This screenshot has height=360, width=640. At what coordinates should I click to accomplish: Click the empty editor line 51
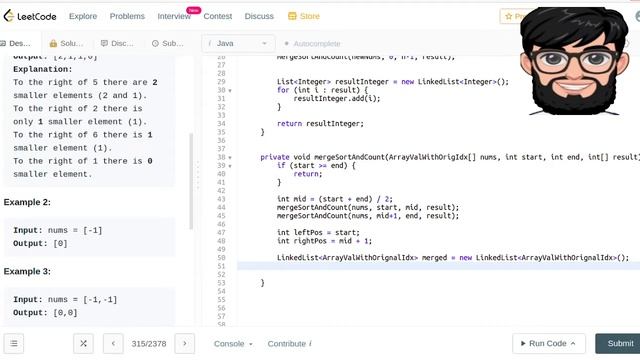click(438, 266)
